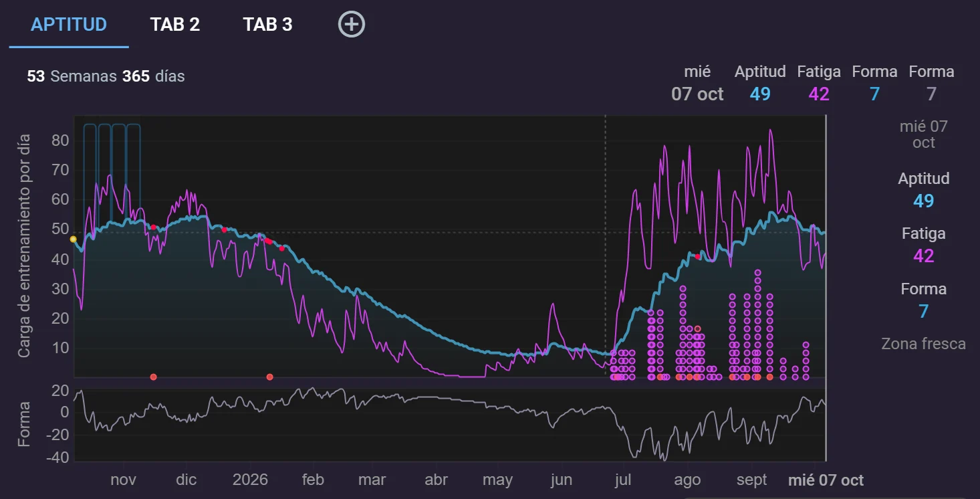980x499 pixels.
Task: Click the 'abr' axis label
Action: tap(437, 480)
